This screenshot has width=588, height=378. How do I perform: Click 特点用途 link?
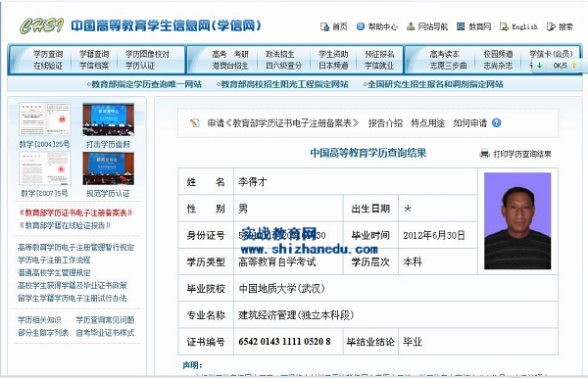(x=428, y=123)
